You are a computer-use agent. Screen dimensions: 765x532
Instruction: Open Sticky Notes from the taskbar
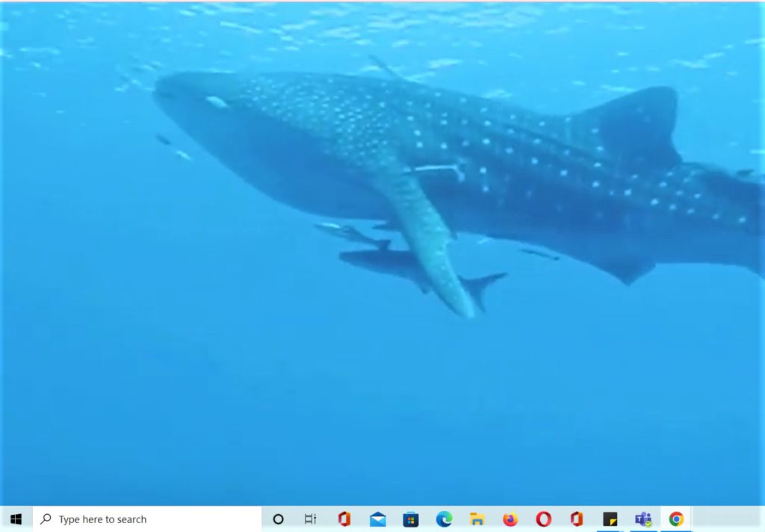click(x=610, y=519)
